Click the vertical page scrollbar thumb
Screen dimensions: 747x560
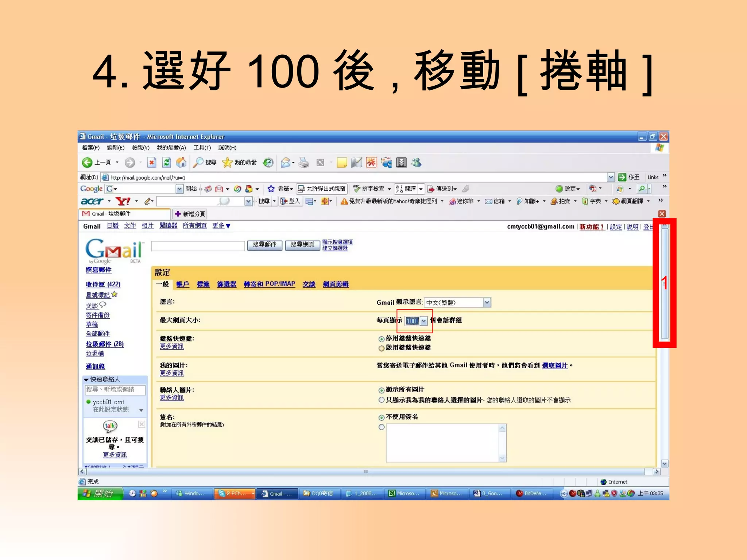click(665, 283)
